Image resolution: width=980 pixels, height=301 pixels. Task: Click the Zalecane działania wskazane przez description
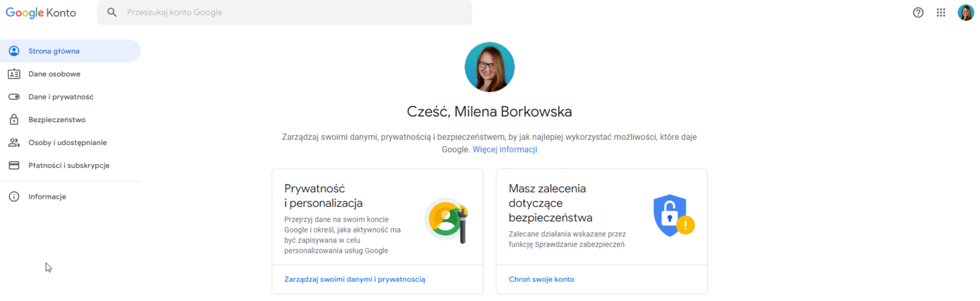567,239
